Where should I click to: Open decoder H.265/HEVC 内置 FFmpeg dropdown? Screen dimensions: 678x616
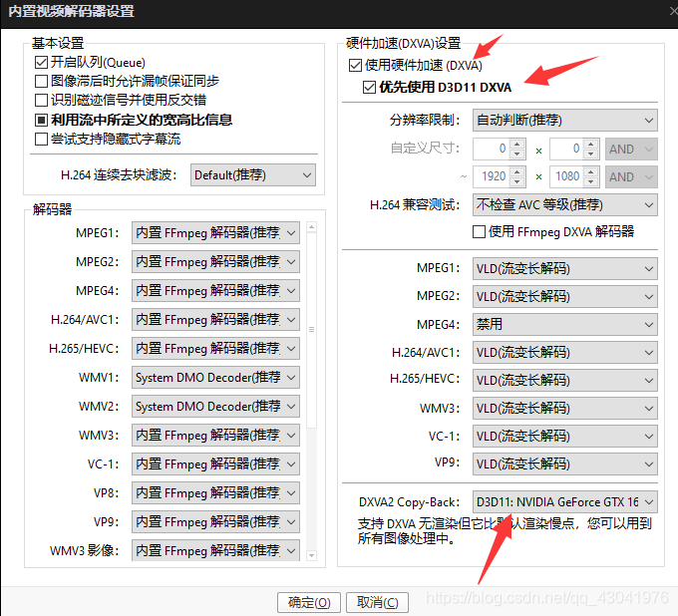(215, 349)
